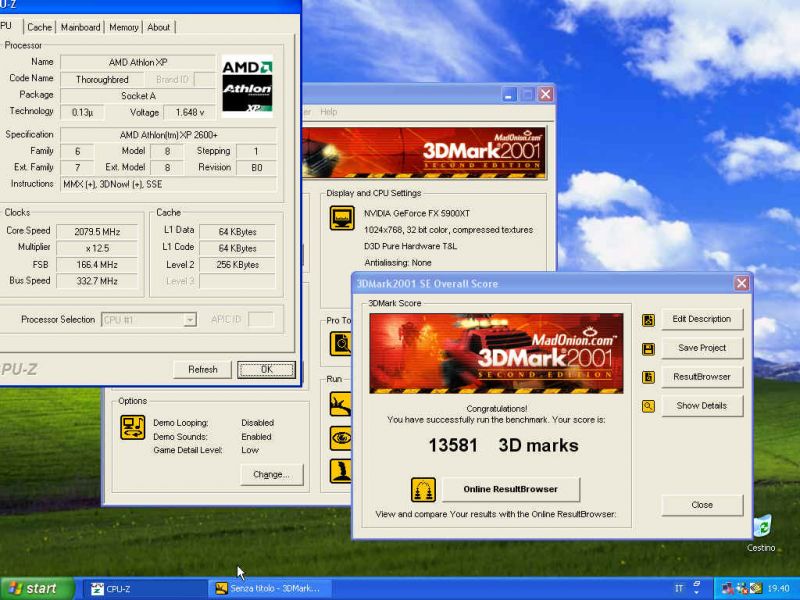Close the 3DMark main window

click(545, 94)
